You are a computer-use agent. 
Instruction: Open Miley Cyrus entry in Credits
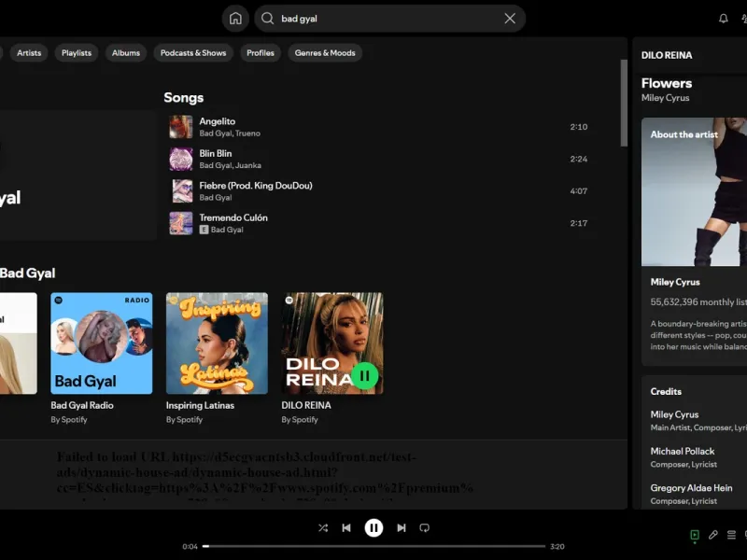click(674, 414)
